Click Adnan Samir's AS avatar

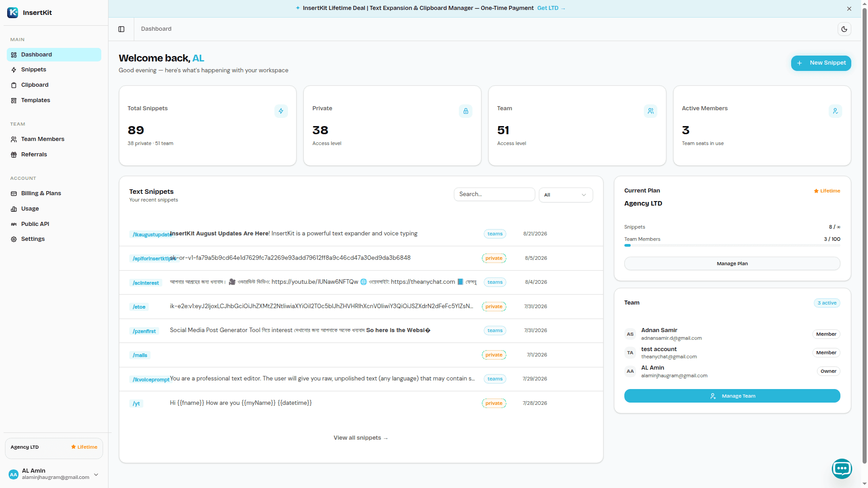630,334
